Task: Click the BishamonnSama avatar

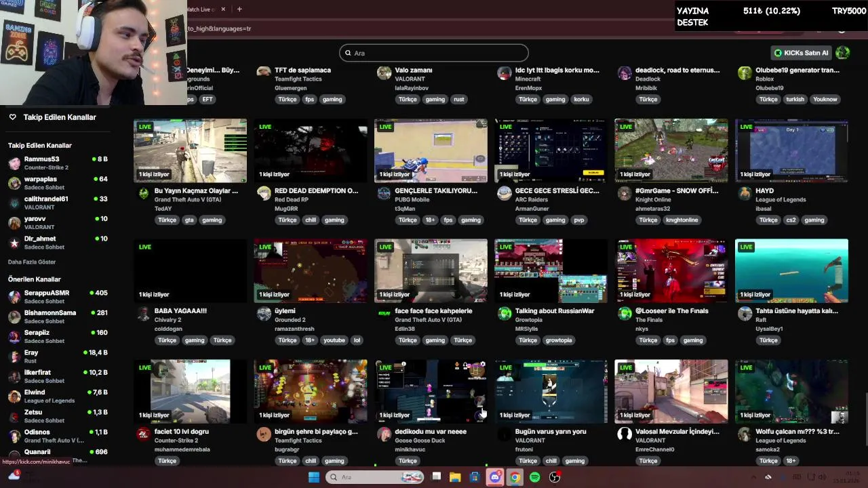Action: pyautogui.click(x=14, y=317)
